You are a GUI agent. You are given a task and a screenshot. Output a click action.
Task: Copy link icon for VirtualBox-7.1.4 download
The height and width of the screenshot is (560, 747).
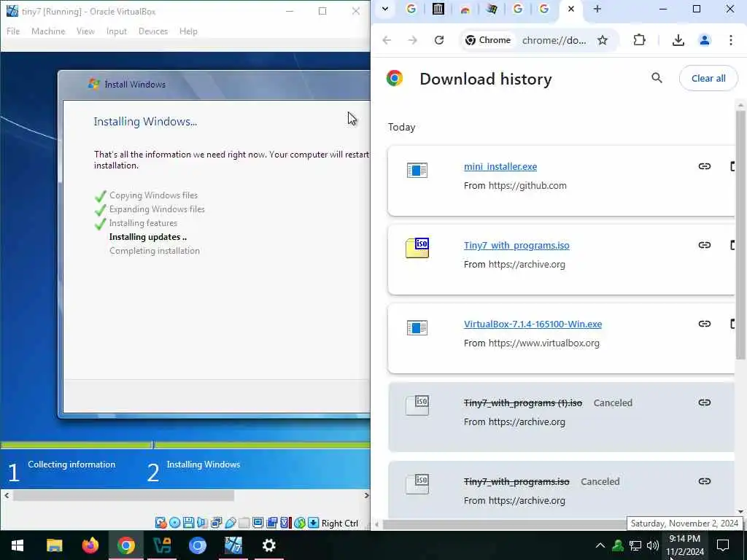tap(705, 324)
